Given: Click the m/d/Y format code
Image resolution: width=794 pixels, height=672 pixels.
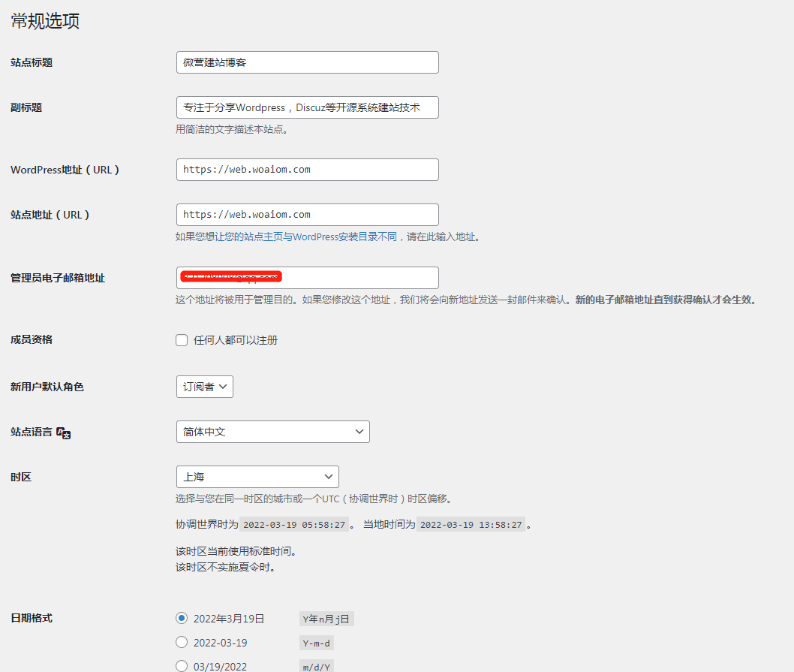Looking at the screenshot, I should tap(317, 667).
